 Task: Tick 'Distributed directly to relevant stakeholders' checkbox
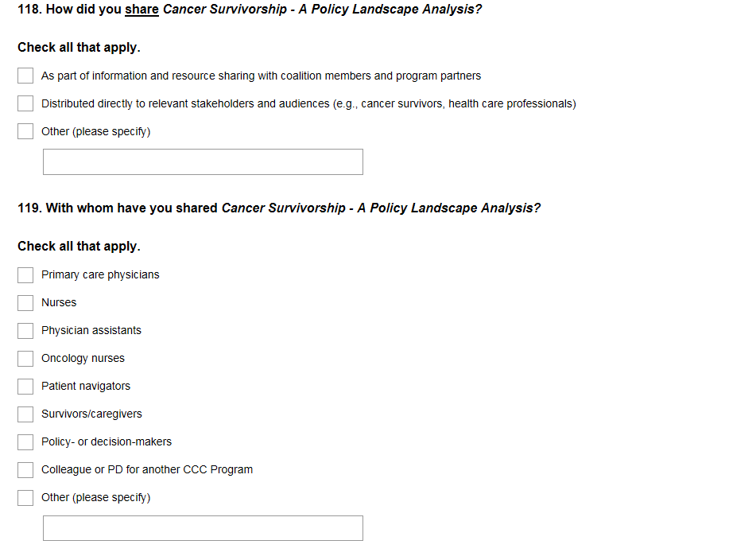click(x=25, y=104)
